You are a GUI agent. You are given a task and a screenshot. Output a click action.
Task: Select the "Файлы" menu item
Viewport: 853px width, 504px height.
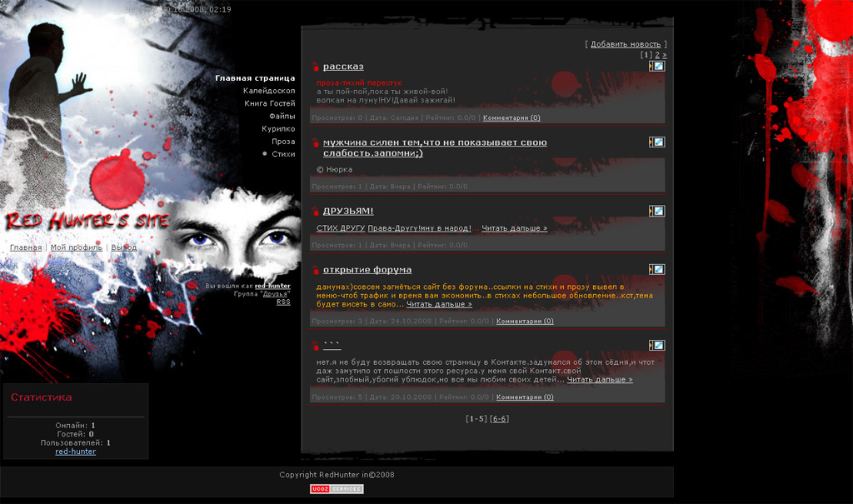click(x=282, y=116)
